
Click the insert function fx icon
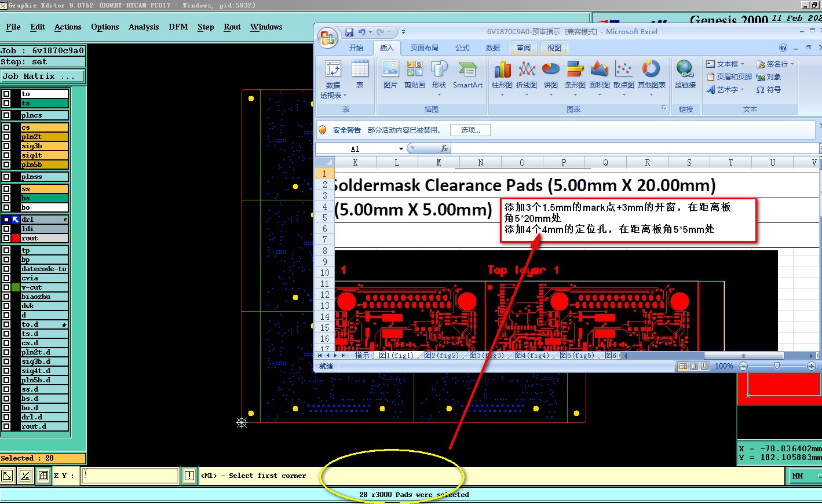coord(444,149)
